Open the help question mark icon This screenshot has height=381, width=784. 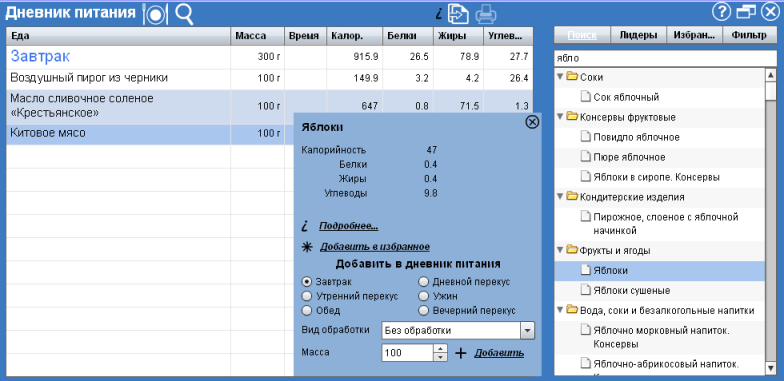[x=721, y=12]
